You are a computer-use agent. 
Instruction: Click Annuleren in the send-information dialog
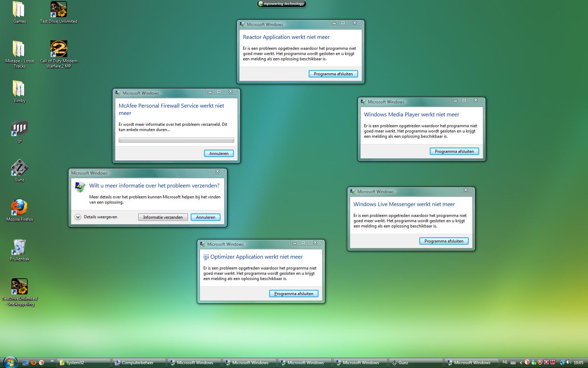click(205, 217)
